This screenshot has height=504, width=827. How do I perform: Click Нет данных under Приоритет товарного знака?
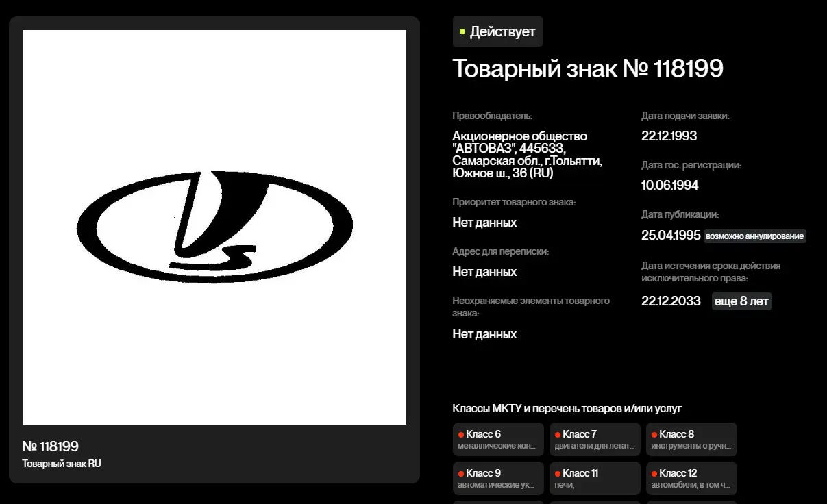[484, 223]
